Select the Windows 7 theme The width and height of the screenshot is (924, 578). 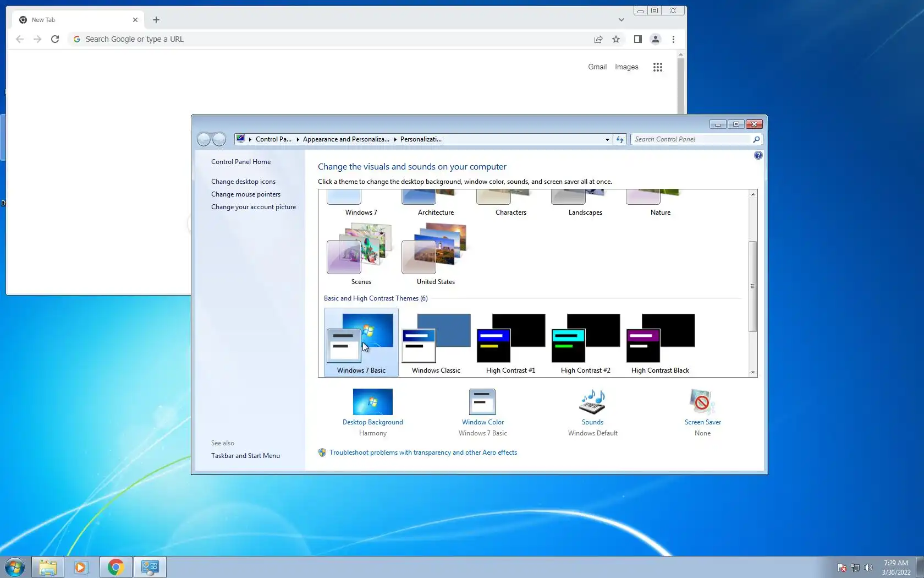point(361,203)
